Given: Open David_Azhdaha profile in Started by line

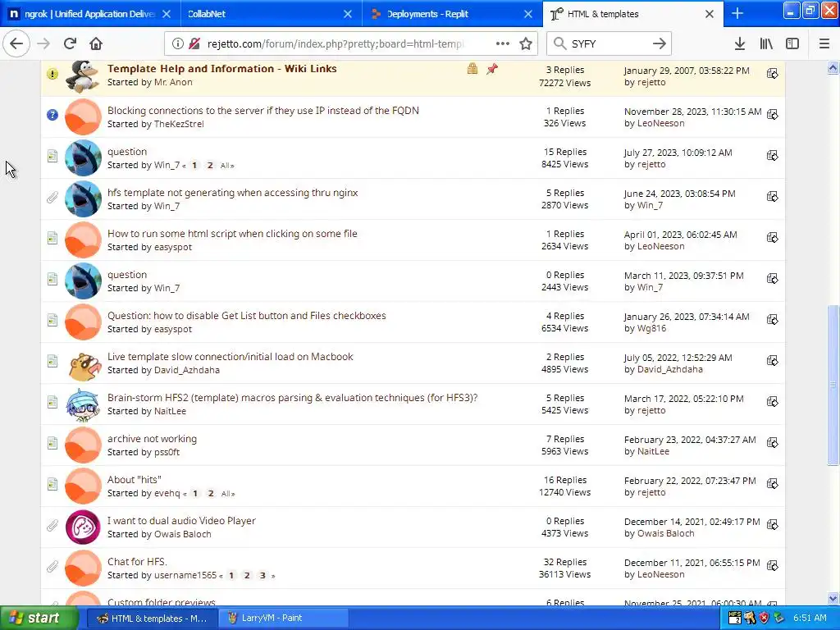Looking at the screenshot, I should [186, 370].
